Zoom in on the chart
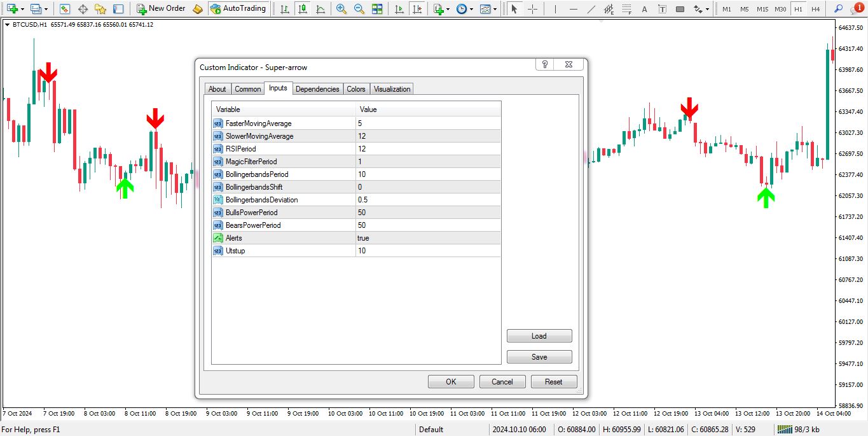Viewport: 868px width, 436px height. (341, 9)
